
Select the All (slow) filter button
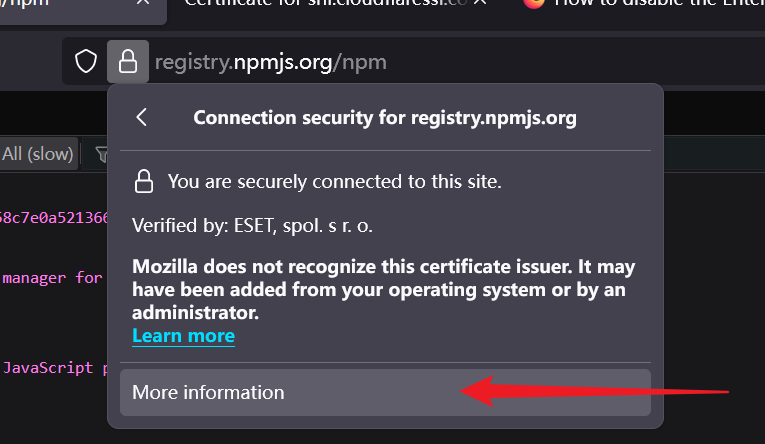[x=38, y=154]
